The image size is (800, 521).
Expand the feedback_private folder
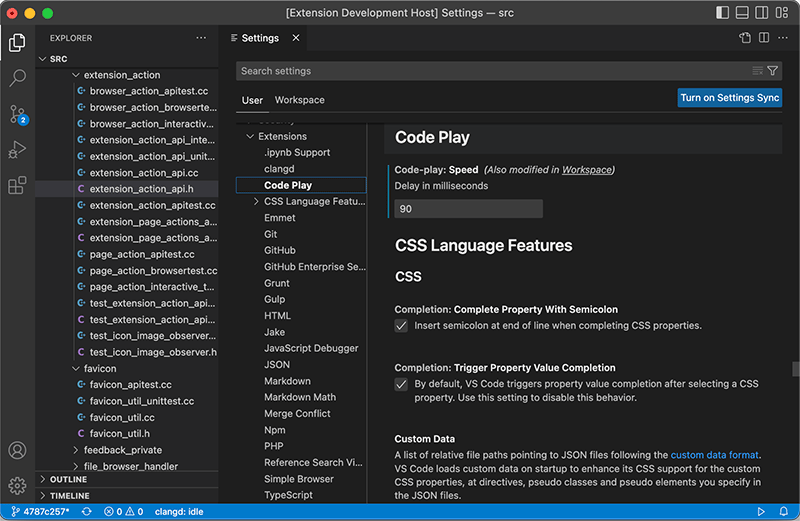76,450
